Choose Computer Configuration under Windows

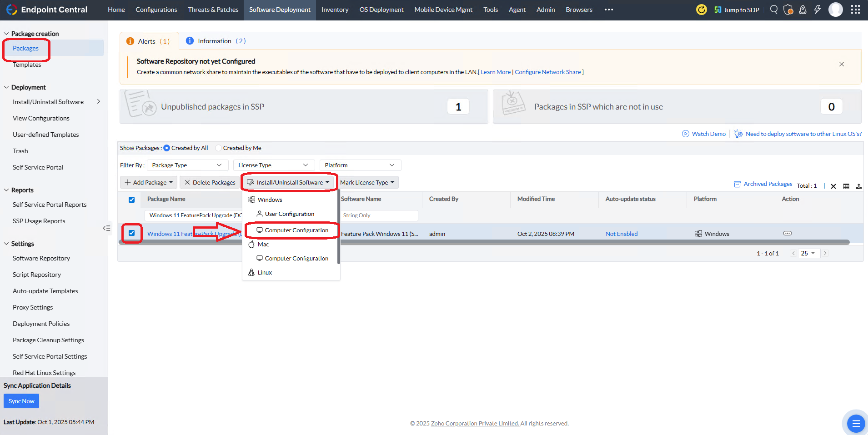pos(296,230)
